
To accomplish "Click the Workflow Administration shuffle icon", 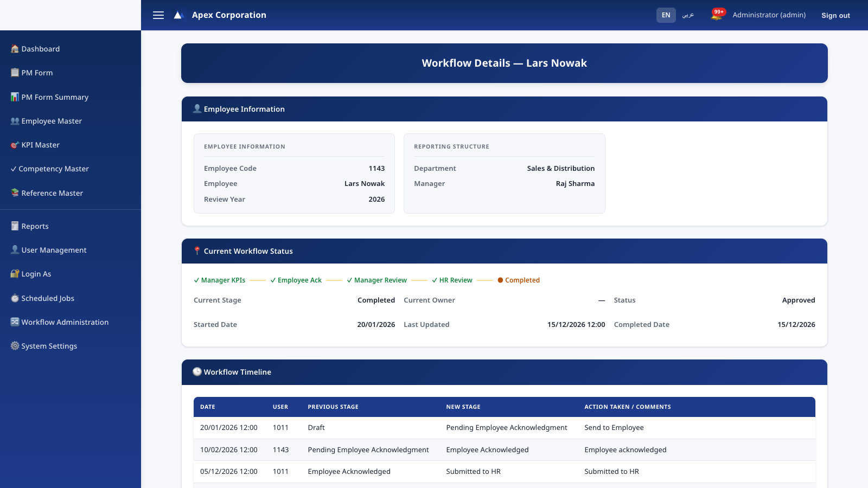I will [15, 322].
